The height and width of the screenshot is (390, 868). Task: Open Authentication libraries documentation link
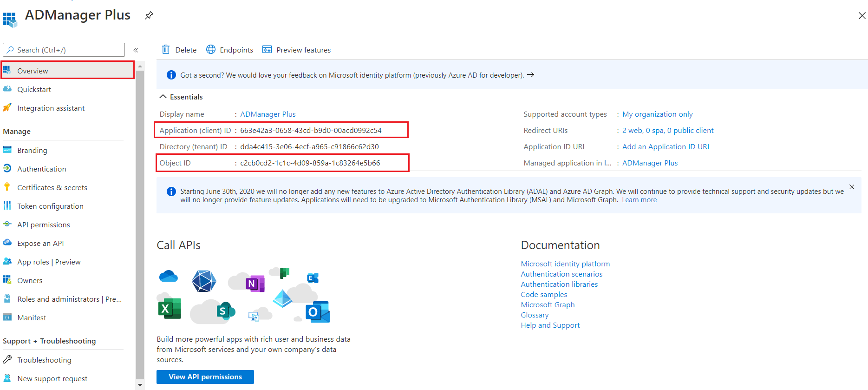559,284
